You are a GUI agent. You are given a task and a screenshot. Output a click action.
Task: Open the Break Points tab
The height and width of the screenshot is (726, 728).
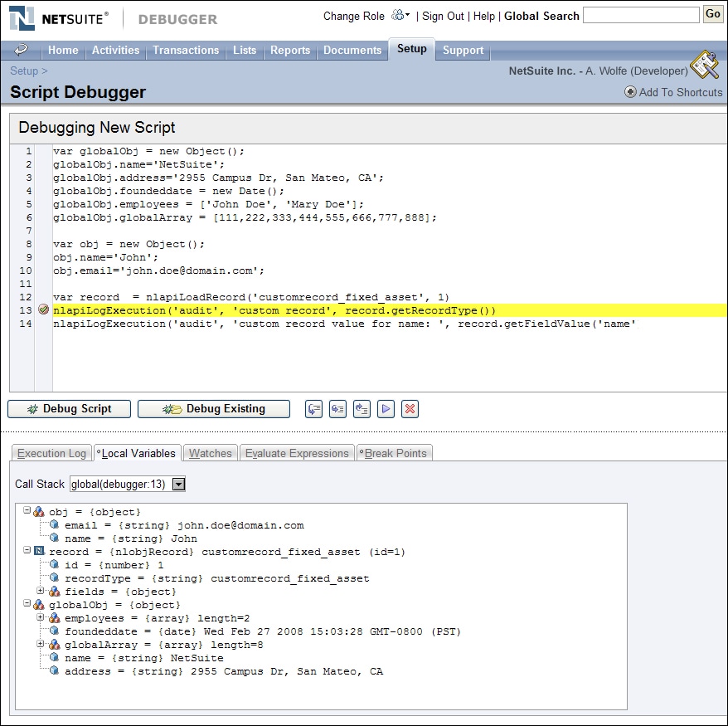click(395, 453)
